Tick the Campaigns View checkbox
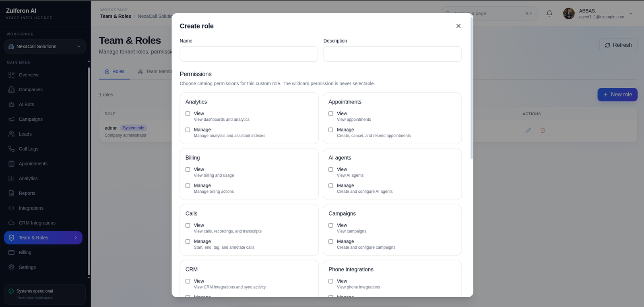The height and width of the screenshot is (307, 644). point(331,225)
